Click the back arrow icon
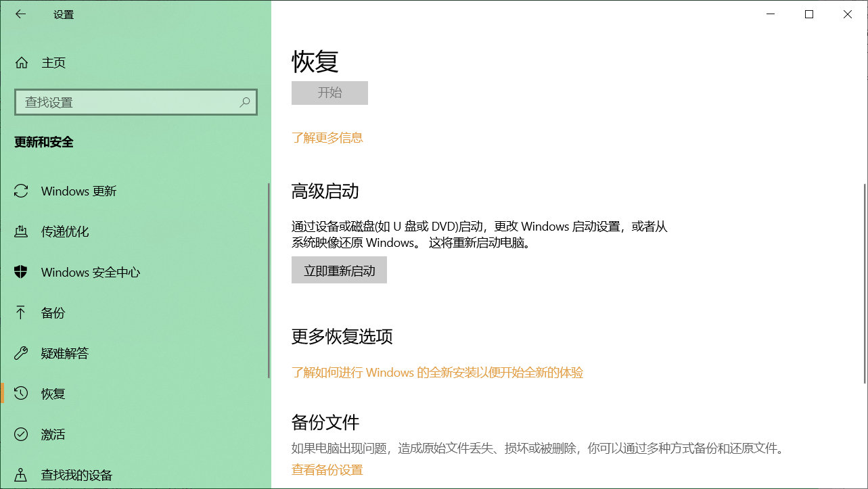This screenshot has height=489, width=868. point(21,14)
